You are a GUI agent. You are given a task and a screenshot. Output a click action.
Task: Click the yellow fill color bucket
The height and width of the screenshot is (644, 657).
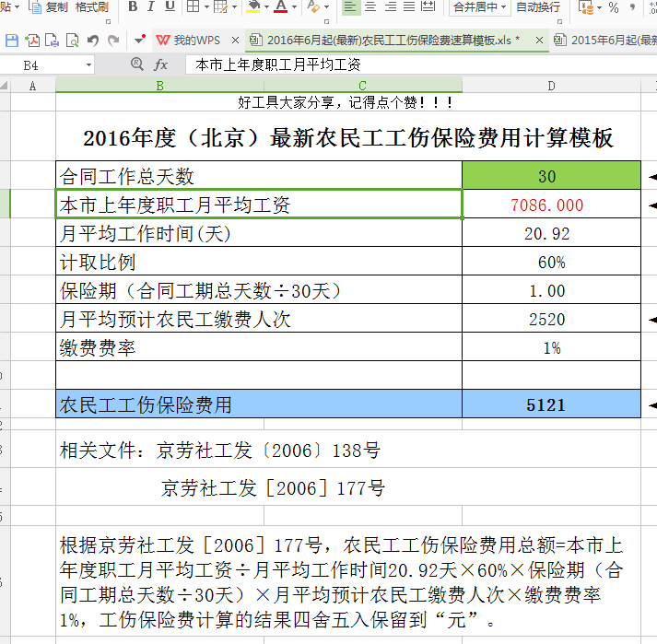(x=253, y=6)
